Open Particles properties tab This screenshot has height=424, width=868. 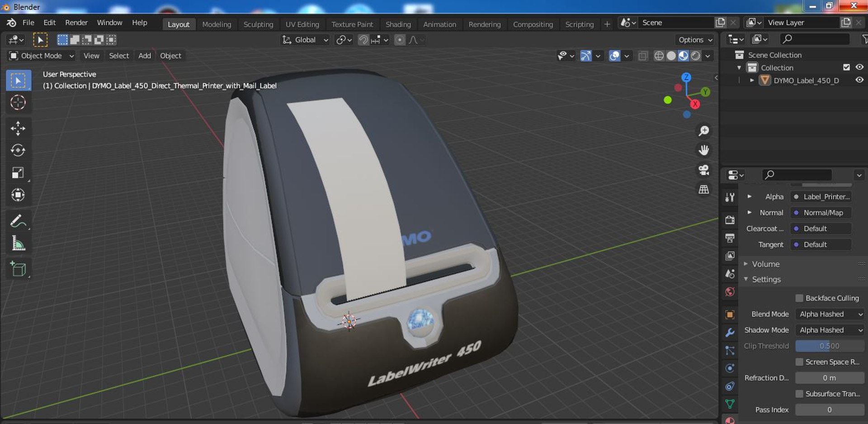click(730, 351)
